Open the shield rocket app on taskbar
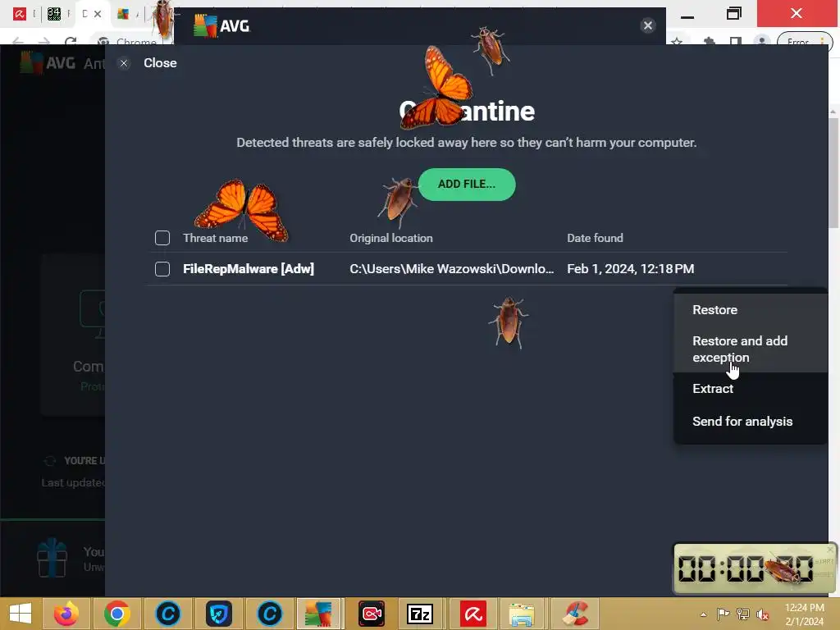Image resolution: width=840 pixels, height=630 pixels. point(218,614)
